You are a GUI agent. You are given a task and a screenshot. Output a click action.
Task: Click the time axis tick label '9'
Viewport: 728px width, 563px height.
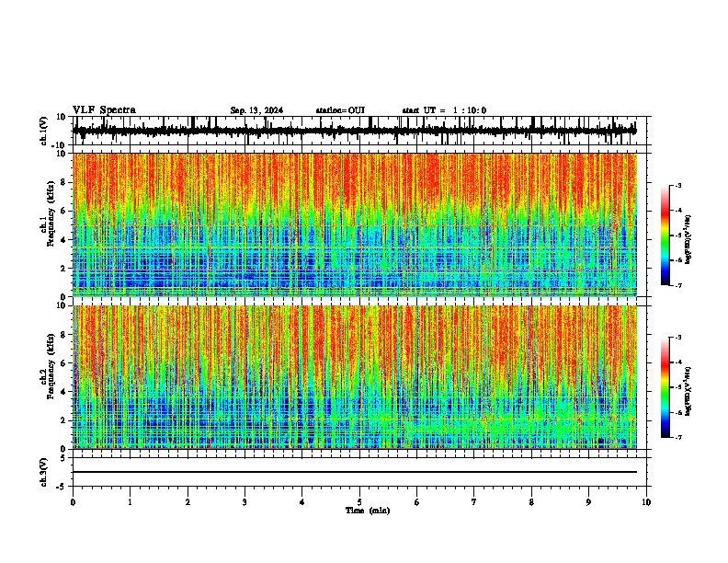588,502
